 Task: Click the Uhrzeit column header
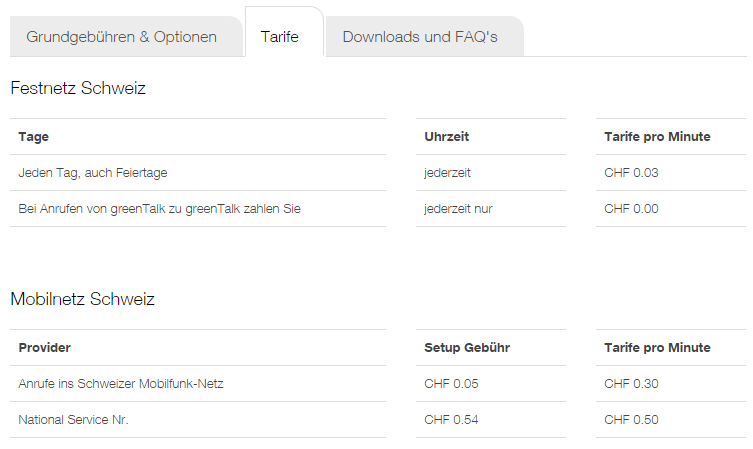(x=447, y=137)
